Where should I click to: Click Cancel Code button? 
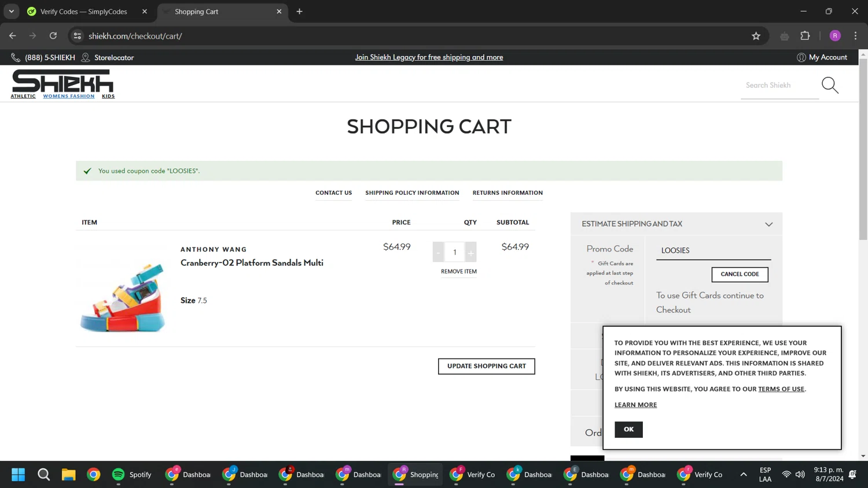[740, 274]
